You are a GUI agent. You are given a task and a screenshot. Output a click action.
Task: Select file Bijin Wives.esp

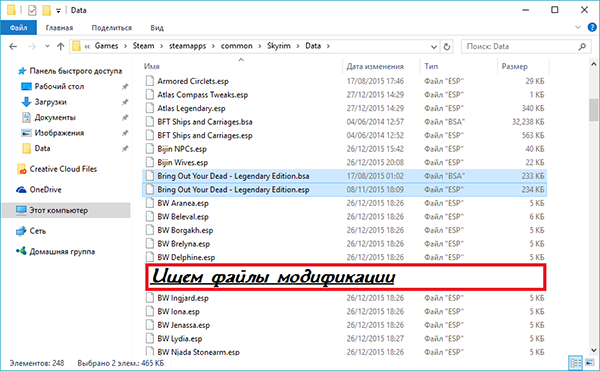[x=183, y=163]
